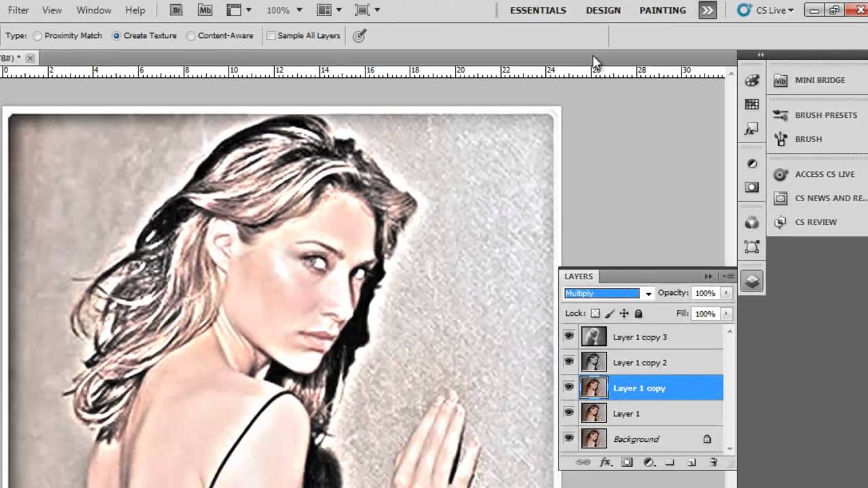Select the Layer 1 copy 3 thumbnail
Viewport: 868px width, 488px height.
[593, 336]
